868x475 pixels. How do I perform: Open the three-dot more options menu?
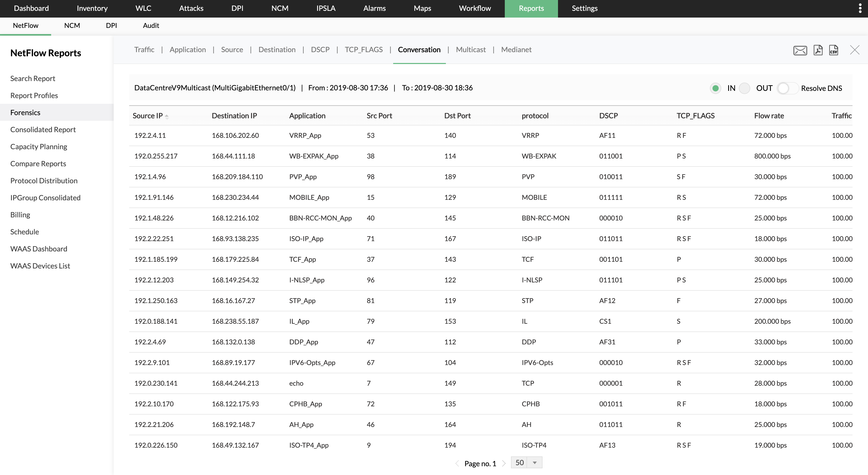click(860, 9)
